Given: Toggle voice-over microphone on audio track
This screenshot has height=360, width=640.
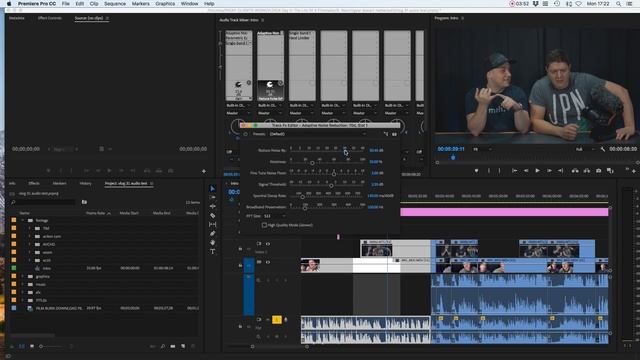Looking at the screenshot, I should tap(285, 320).
